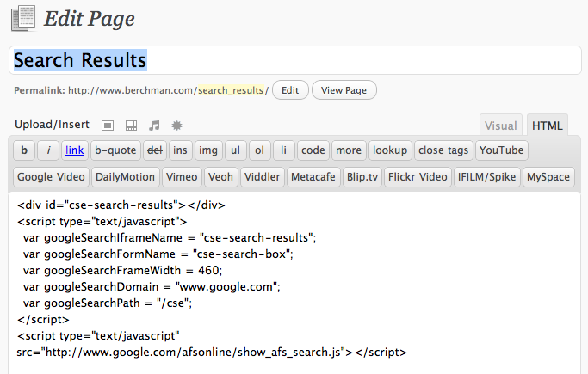Switch to the HTML editor tab
Viewport: 588px width, 374px height.
[548, 126]
